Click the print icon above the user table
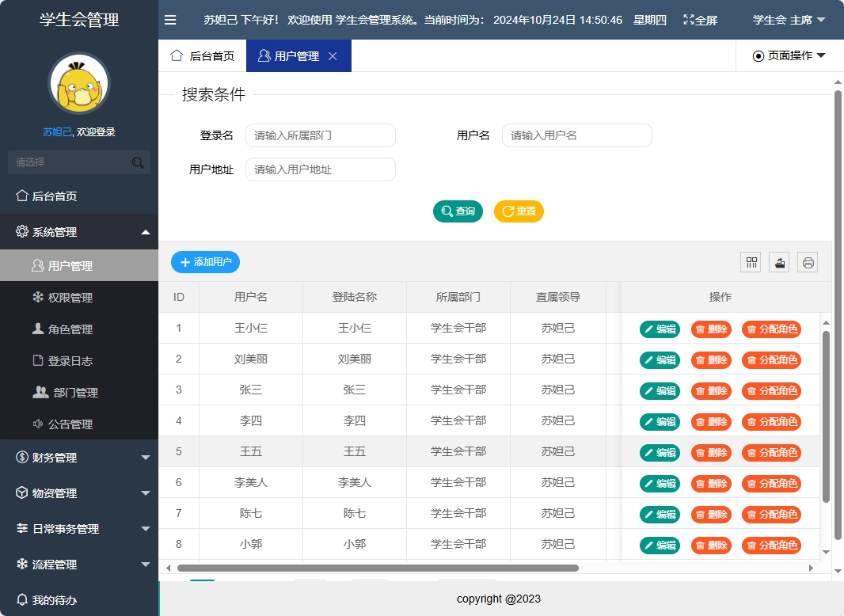Image resolution: width=844 pixels, height=616 pixels. (x=807, y=261)
